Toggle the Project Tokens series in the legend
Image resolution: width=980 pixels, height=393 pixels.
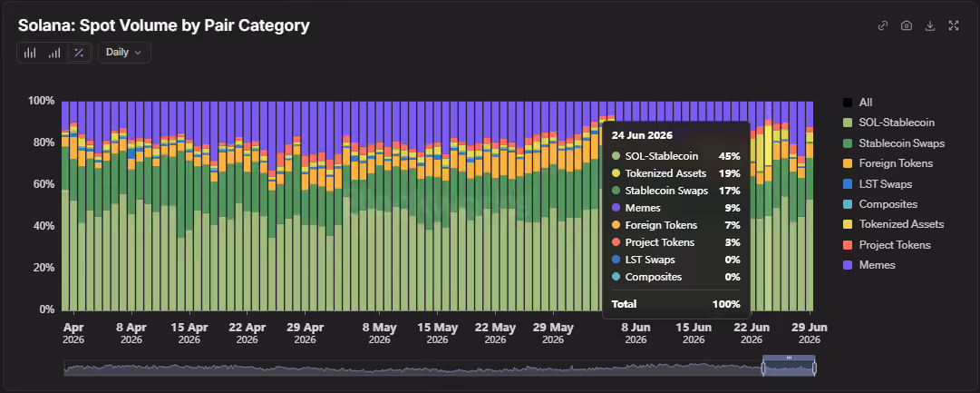887,245
